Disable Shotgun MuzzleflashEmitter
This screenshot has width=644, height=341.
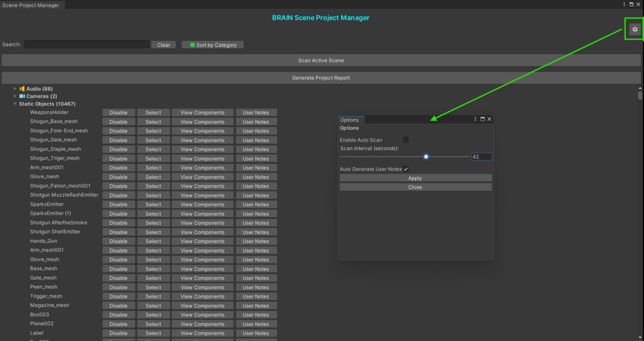119,195
